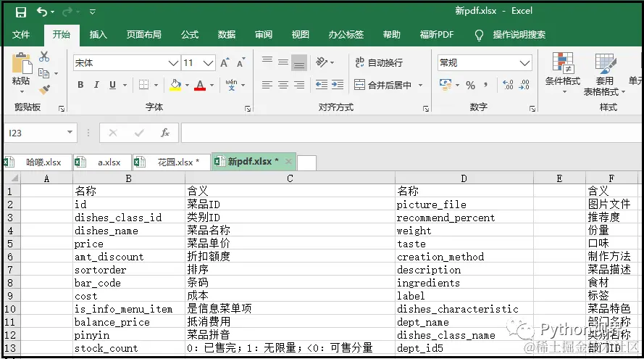Image resolution: width=644 pixels, height=359 pixels.
Task: Open Format as Table (套用表格格式)
Action: [x=603, y=75]
